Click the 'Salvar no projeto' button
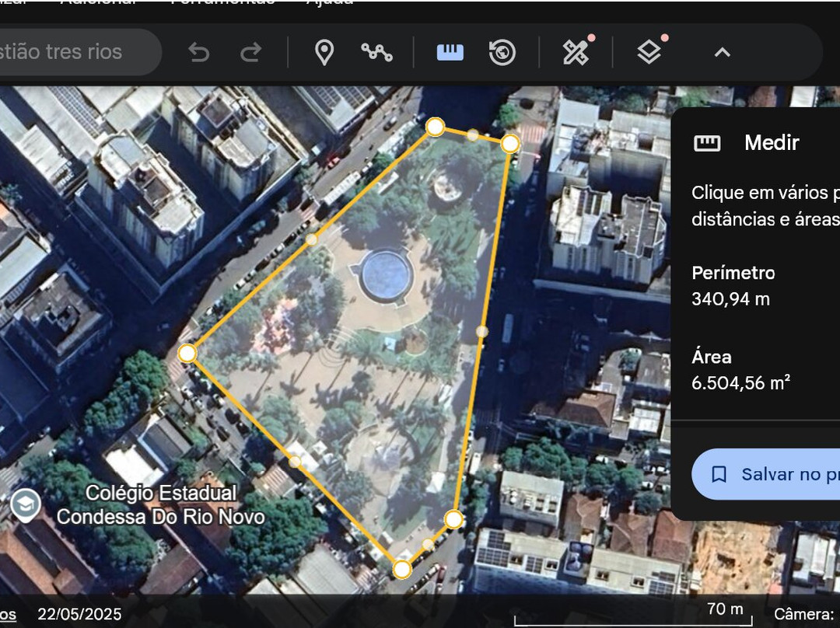Viewport: 840px width, 628px height. tap(766, 474)
